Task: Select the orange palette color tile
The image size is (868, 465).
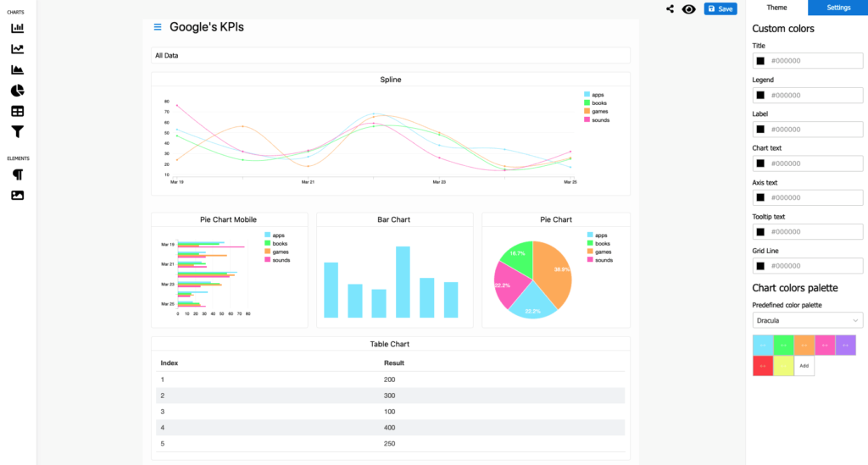Action: click(x=804, y=345)
